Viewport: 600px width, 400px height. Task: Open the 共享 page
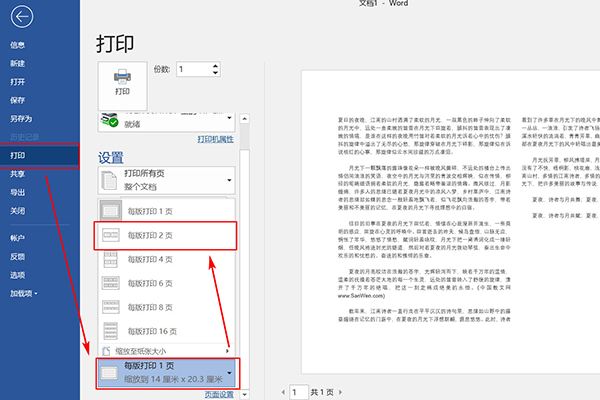pyautogui.click(x=18, y=174)
